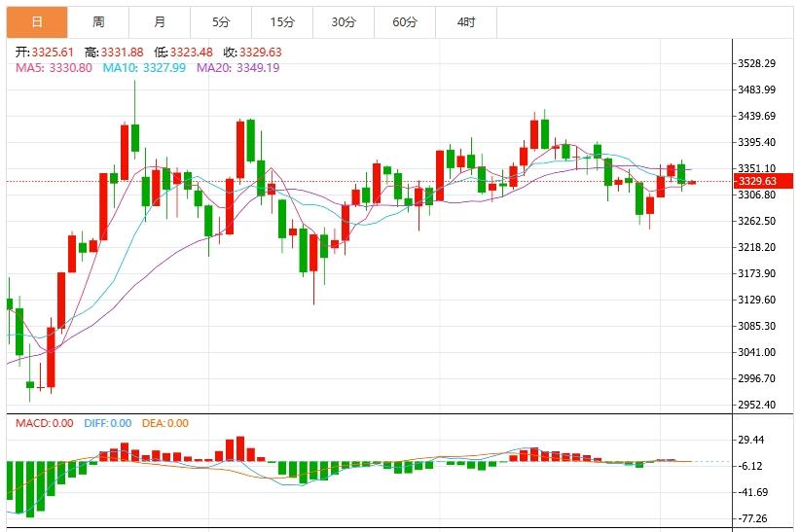800x532 pixels.
Task: Switch to the 周 weekly tab
Action: pos(98,21)
